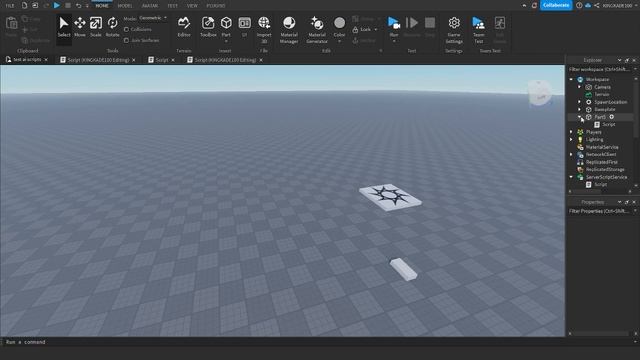Switch to the TEST ribbon tab
Viewport: 640px width, 360px height.
click(172, 6)
